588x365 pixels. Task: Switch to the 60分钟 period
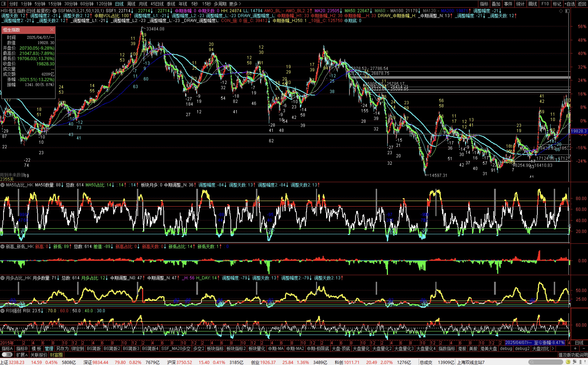[x=87, y=4]
